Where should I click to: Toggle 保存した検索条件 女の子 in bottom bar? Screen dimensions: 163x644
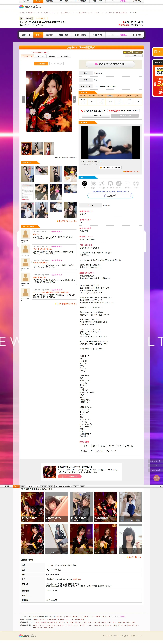pyautogui.click(x=76, y=486)
